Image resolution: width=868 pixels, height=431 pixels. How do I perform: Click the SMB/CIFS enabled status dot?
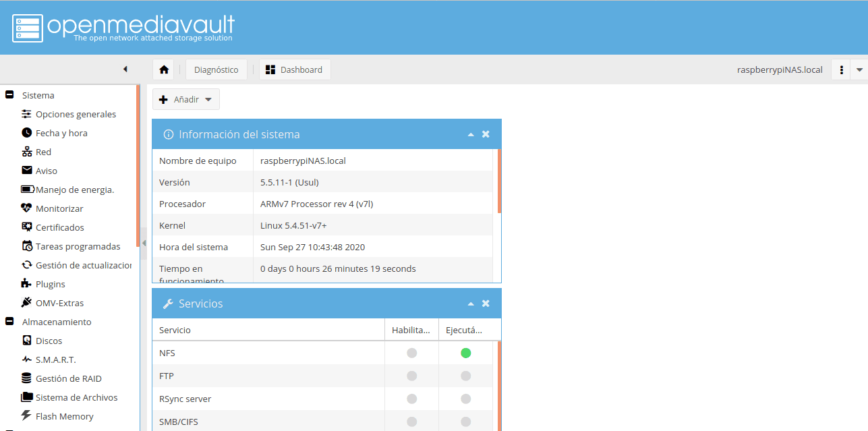point(411,421)
